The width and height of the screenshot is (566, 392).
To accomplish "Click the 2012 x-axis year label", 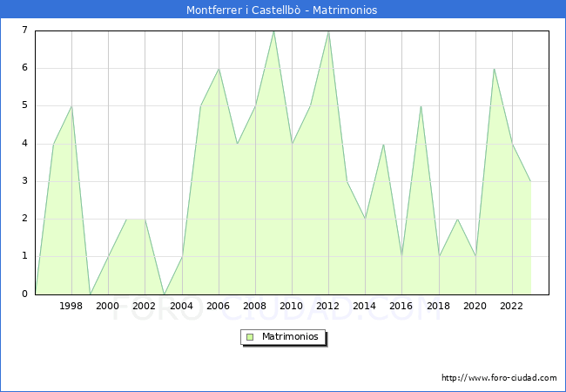I will tap(328, 306).
